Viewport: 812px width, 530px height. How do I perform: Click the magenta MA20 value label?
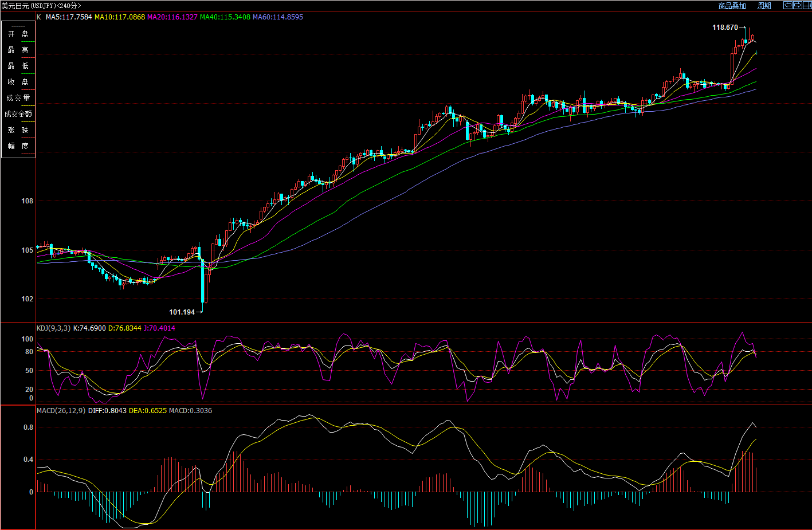(172, 17)
